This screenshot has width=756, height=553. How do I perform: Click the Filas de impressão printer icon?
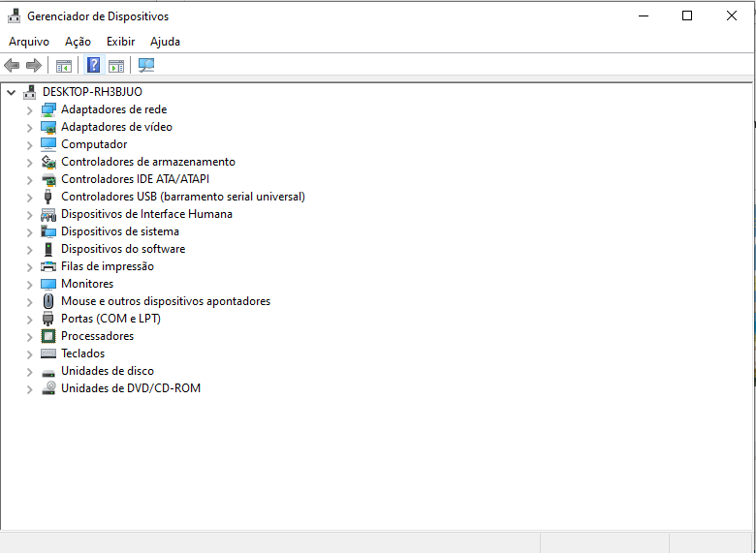48,266
